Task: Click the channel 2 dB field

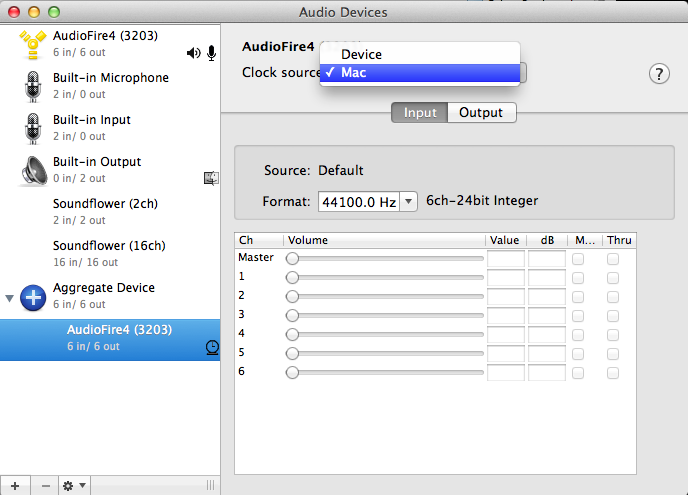Action: coord(547,297)
